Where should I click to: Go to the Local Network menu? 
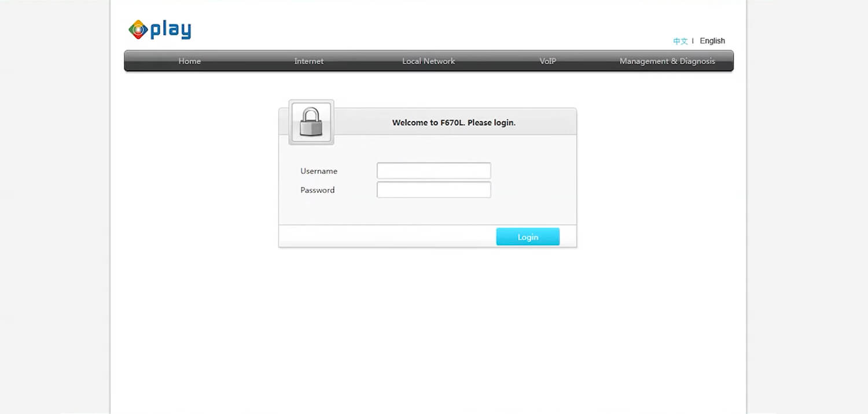pyautogui.click(x=429, y=61)
